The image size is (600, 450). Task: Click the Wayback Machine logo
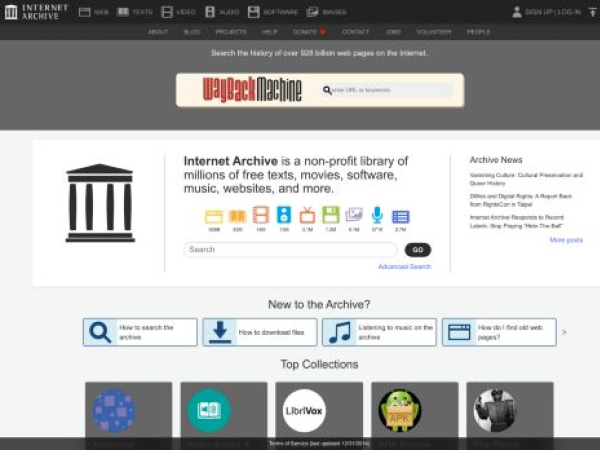tap(252, 90)
